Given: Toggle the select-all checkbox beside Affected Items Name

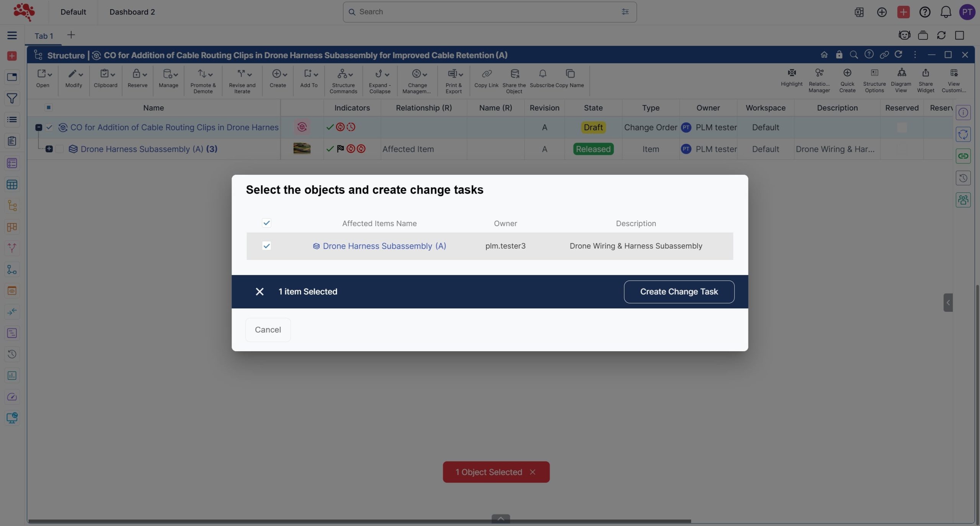Looking at the screenshot, I should click(266, 223).
